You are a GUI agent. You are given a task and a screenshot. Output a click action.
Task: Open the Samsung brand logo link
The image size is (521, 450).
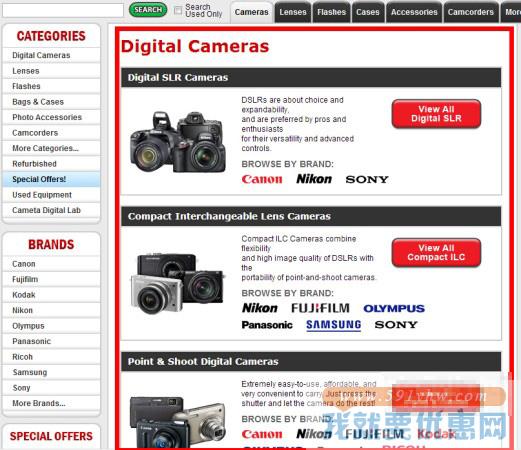tap(333, 325)
